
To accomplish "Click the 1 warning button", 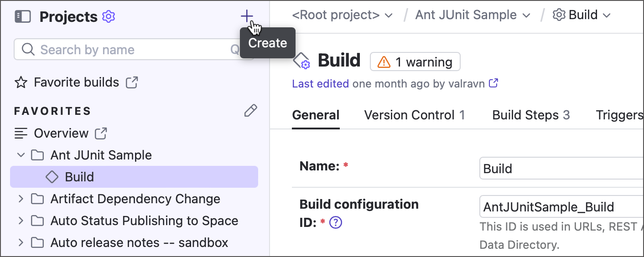I will tap(415, 62).
